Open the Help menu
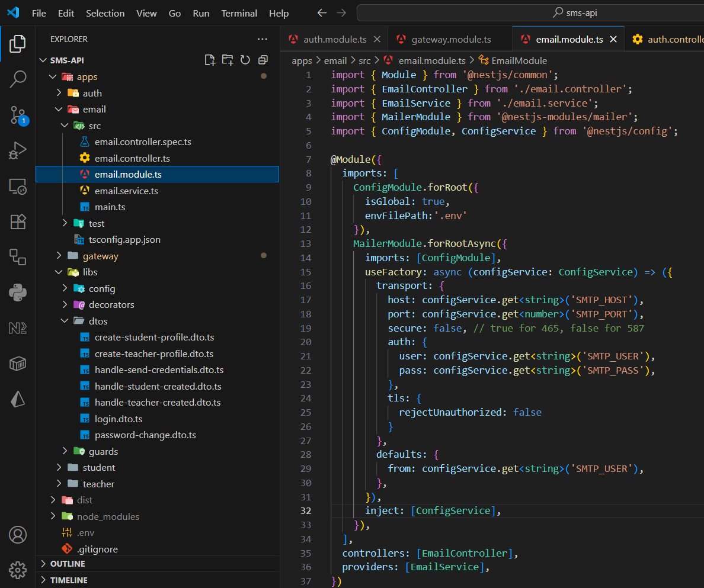 [279, 14]
